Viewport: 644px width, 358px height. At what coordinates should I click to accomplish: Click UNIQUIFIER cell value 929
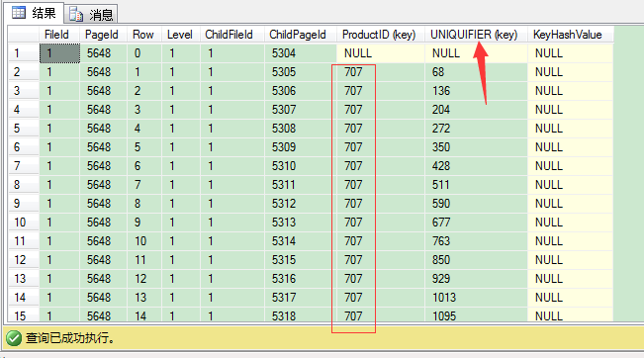[476, 279]
